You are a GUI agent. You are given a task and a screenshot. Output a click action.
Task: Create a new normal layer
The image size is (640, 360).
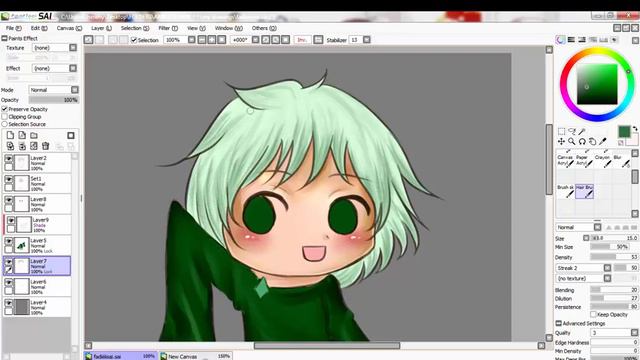(10, 136)
